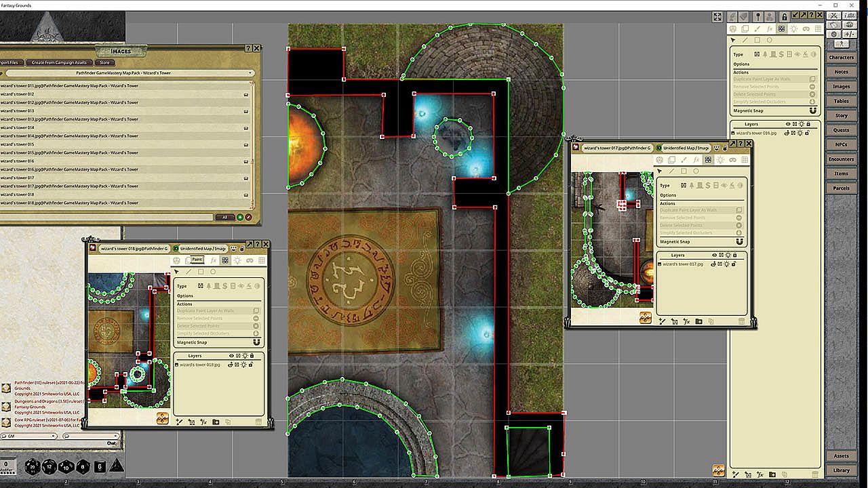Switch to the wizard's tower 018.jpg tab

[x=134, y=249]
